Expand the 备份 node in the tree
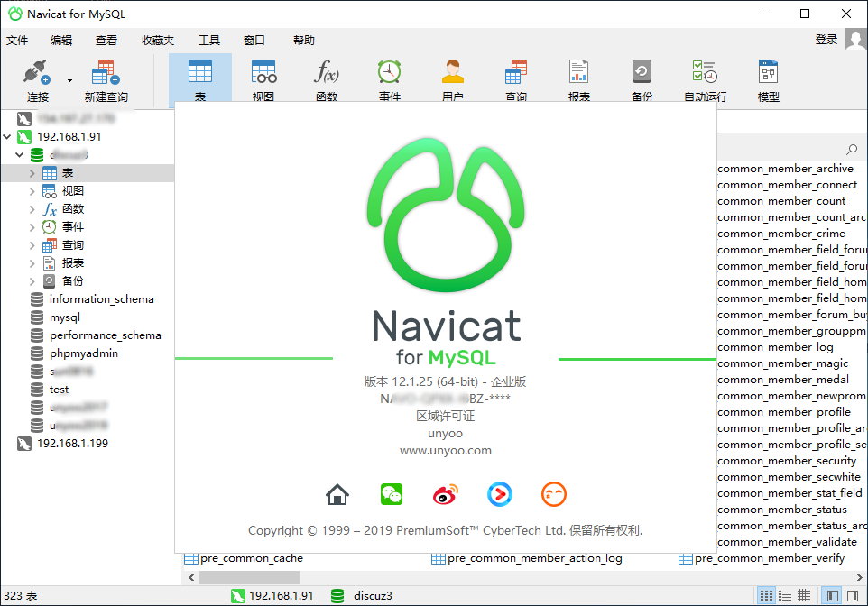Viewport: 868px width, 606px height. [32, 281]
